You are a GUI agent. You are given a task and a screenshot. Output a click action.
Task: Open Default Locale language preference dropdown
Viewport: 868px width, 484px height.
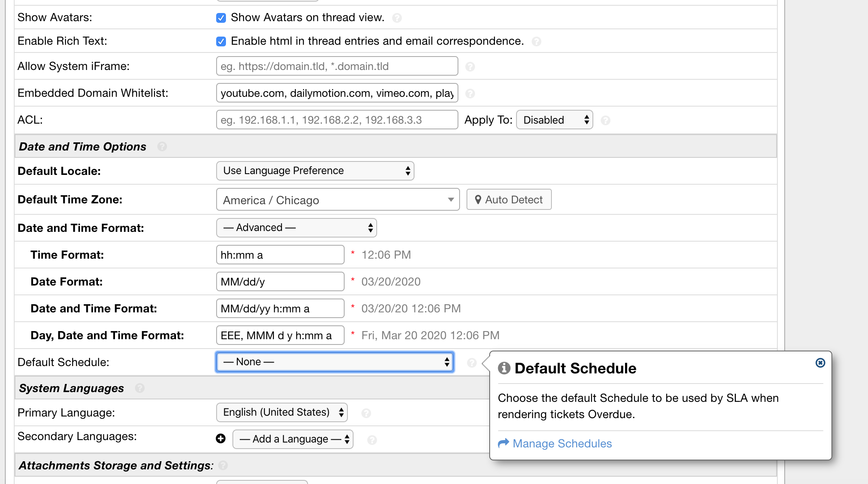pyautogui.click(x=315, y=171)
